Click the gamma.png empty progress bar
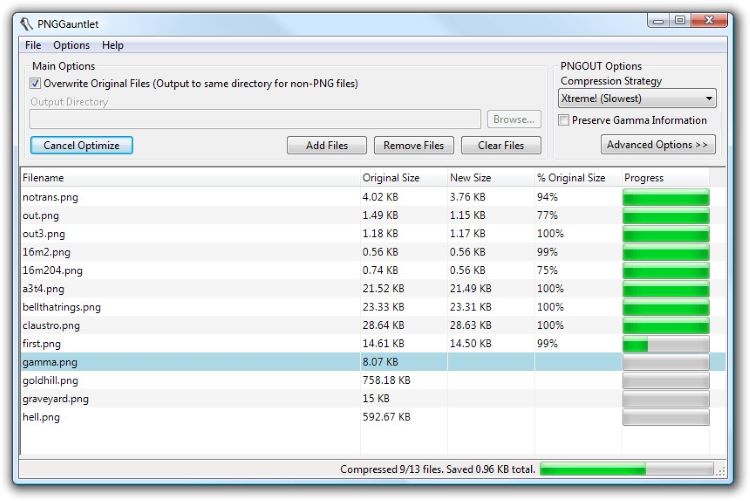This screenshot has height=501, width=750. pyautogui.click(x=666, y=362)
